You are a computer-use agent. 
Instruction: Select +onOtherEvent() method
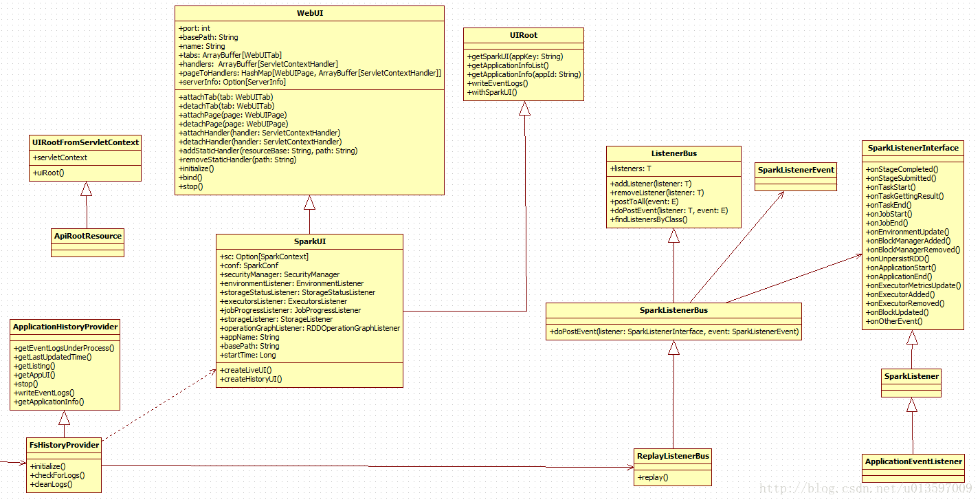894,321
